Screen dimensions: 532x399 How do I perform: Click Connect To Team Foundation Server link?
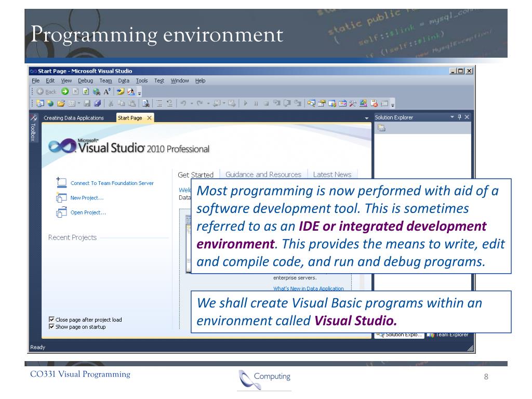(112, 183)
